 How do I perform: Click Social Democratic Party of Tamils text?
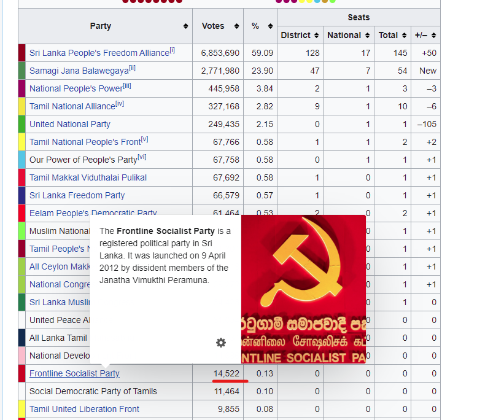coord(93,391)
